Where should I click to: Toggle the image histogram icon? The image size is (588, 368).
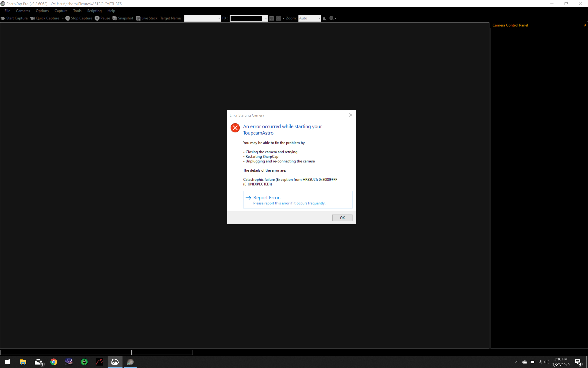(325, 18)
